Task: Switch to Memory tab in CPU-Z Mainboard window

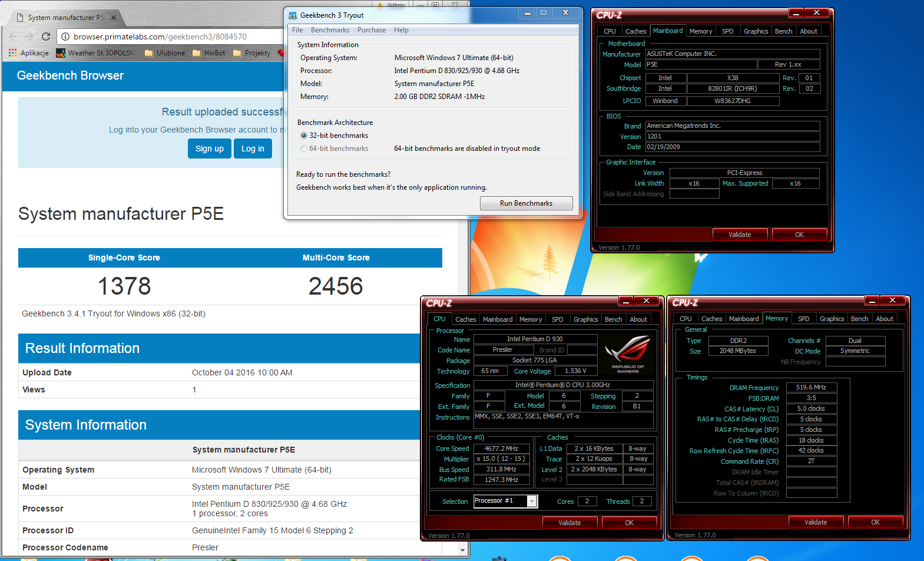Action: click(x=701, y=31)
